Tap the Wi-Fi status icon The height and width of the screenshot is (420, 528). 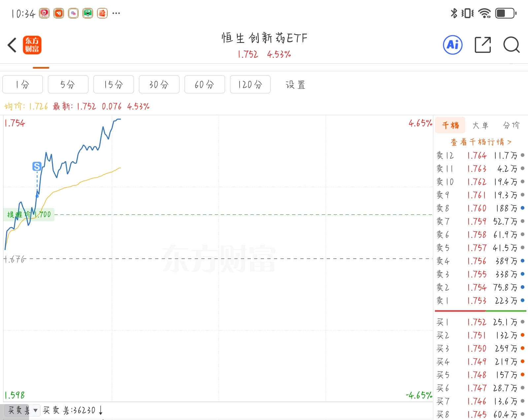[484, 13]
